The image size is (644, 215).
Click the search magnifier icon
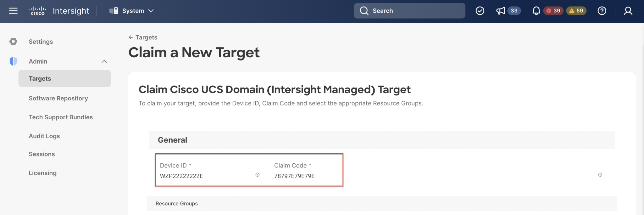pyautogui.click(x=364, y=11)
